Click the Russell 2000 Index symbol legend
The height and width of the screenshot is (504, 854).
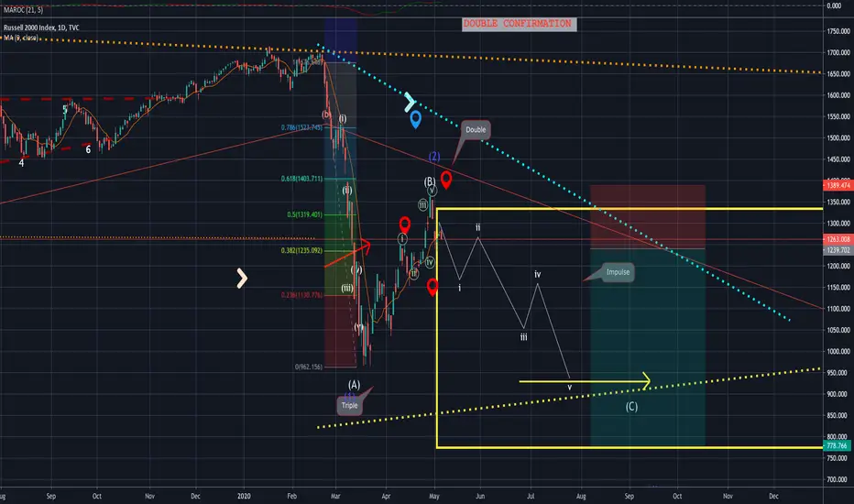(41, 27)
